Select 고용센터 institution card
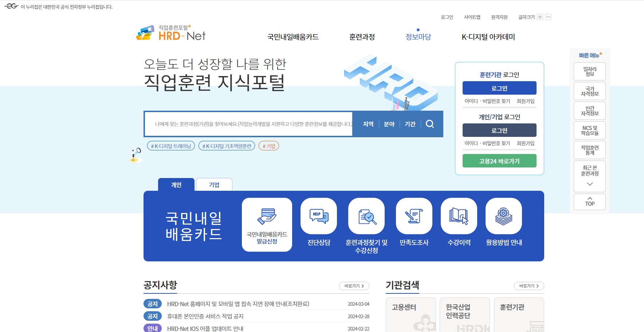The height and width of the screenshot is (332, 644). [411, 315]
